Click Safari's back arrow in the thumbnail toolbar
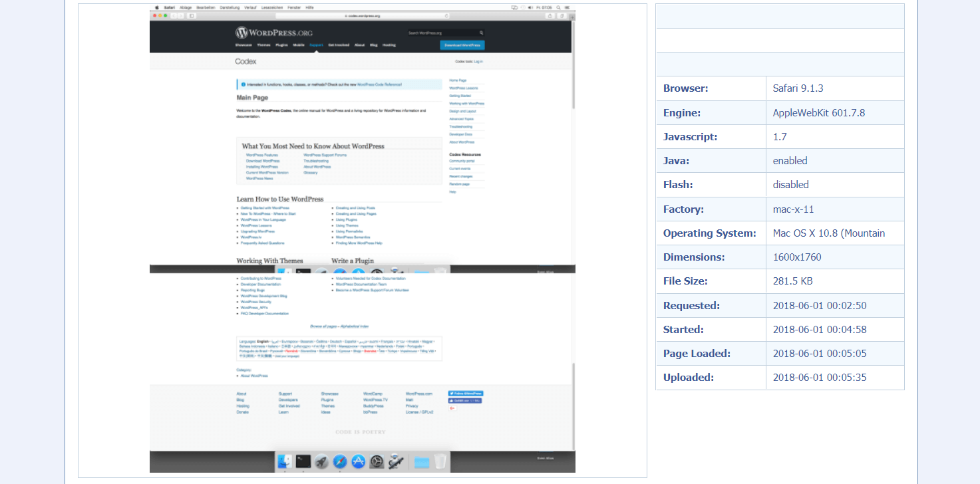Viewport: 980px width, 484px height. 174,16
